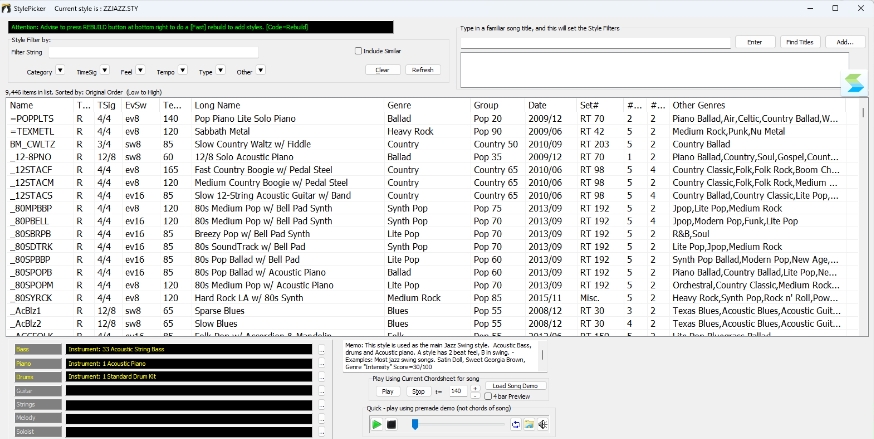This screenshot has width=874, height=439.
Task: Sort by the Long Name column header
Action: coord(288,105)
